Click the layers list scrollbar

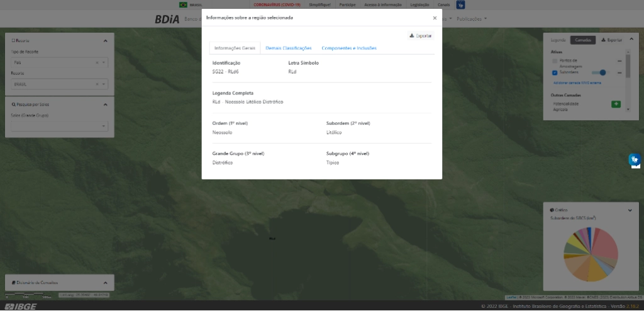pyautogui.click(x=628, y=66)
